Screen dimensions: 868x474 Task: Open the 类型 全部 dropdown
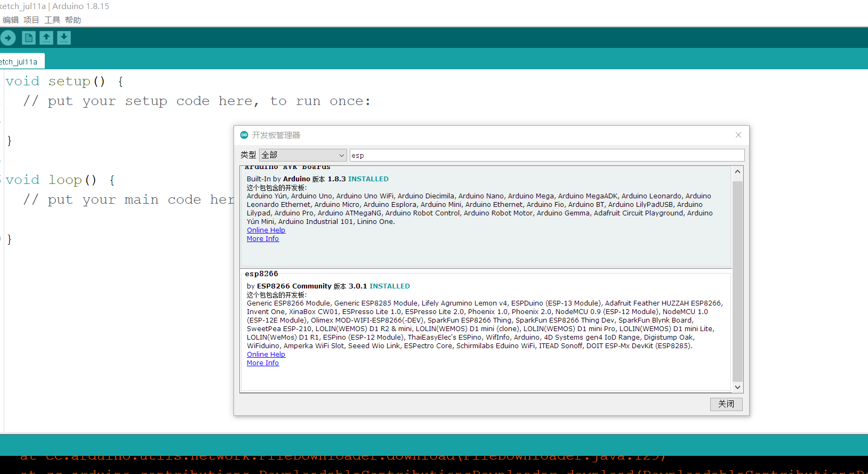point(303,155)
